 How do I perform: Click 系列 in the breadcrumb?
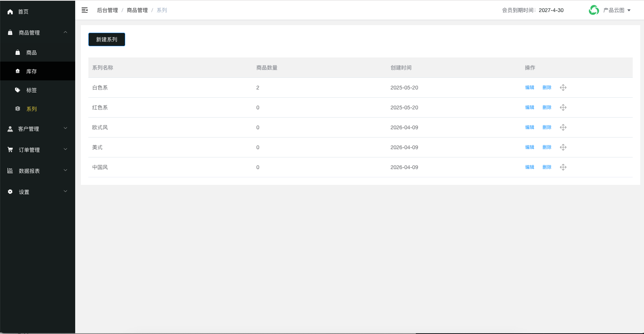click(162, 10)
